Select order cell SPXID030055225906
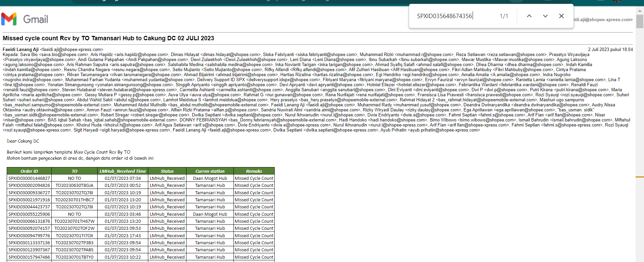Viewport: 644px width, 262px height. pos(29,214)
